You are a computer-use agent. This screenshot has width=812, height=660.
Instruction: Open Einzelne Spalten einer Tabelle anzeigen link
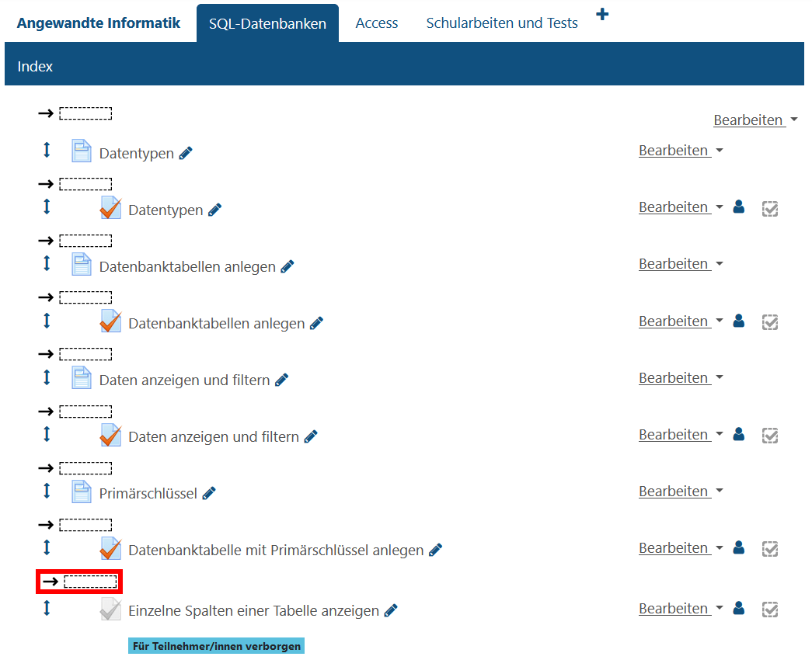click(x=253, y=611)
